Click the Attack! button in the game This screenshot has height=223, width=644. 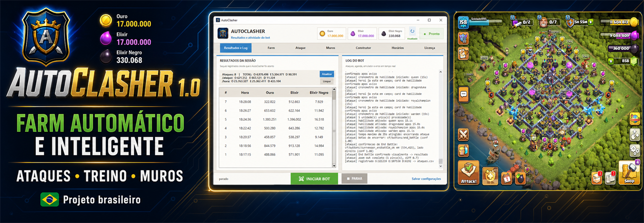468,172
